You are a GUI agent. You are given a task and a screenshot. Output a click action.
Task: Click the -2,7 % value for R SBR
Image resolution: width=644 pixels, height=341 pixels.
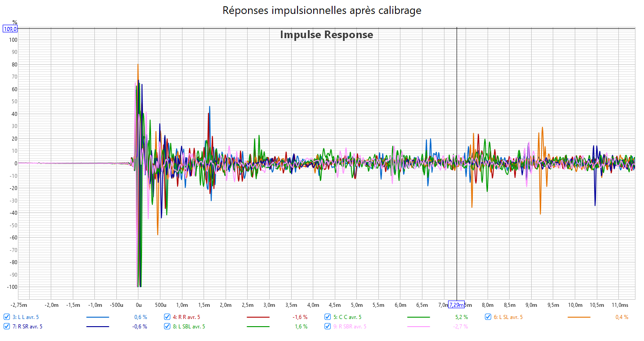461,327
